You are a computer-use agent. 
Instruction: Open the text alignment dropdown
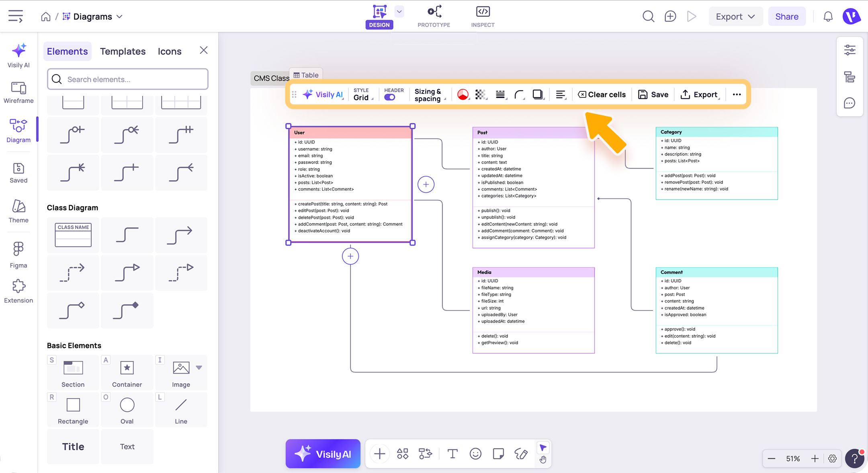561,95
